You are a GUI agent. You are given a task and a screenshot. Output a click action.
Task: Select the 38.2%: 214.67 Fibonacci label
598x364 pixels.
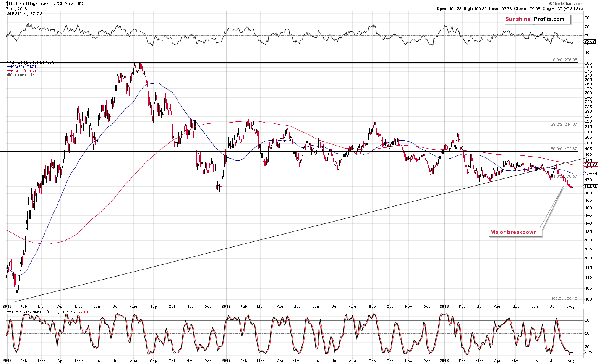(564, 125)
